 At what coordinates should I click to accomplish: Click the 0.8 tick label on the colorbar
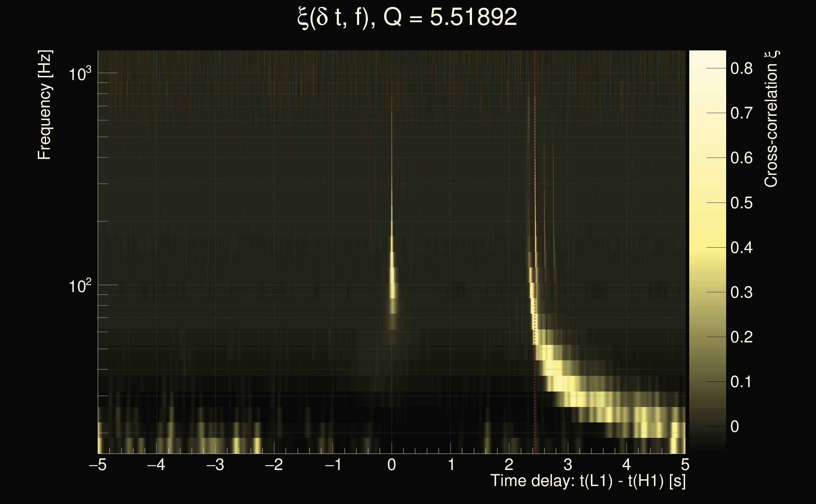(x=741, y=69)
